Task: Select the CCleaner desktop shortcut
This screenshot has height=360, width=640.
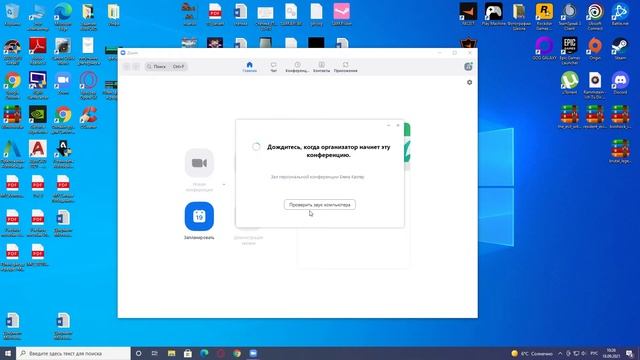Action: 88,117
